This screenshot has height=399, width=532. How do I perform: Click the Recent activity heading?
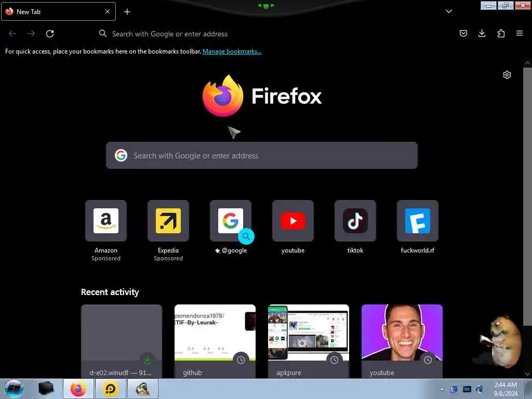(x=110, y=292)
